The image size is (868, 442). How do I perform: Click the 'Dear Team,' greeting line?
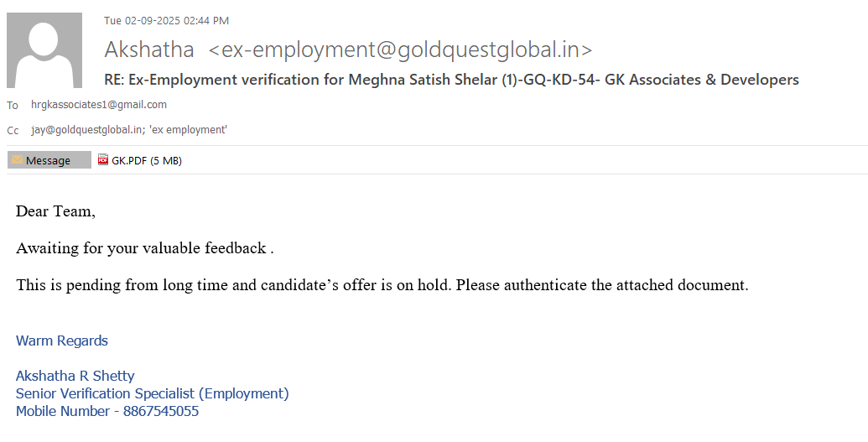click(55, 211)
